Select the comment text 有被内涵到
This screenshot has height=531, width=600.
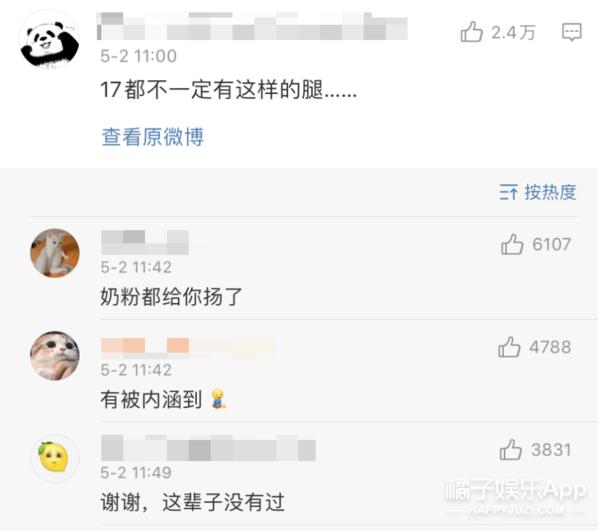coord(151,400)
